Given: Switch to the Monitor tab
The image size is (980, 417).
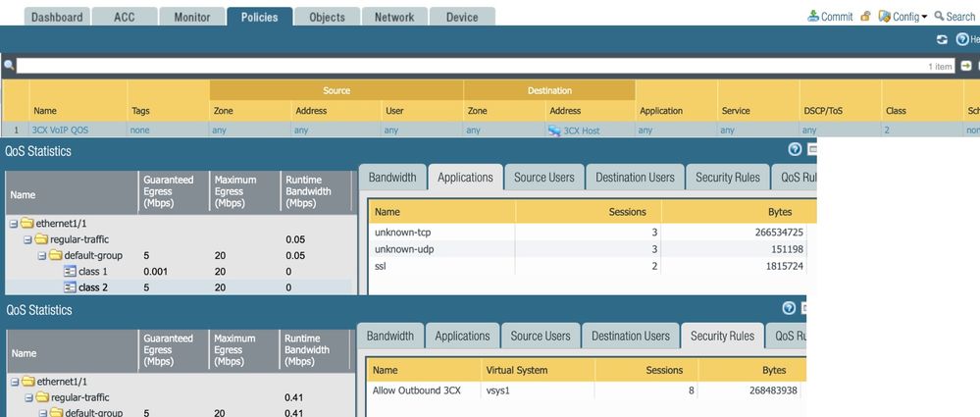Looking at the screenshot, I should click(192, 17).
